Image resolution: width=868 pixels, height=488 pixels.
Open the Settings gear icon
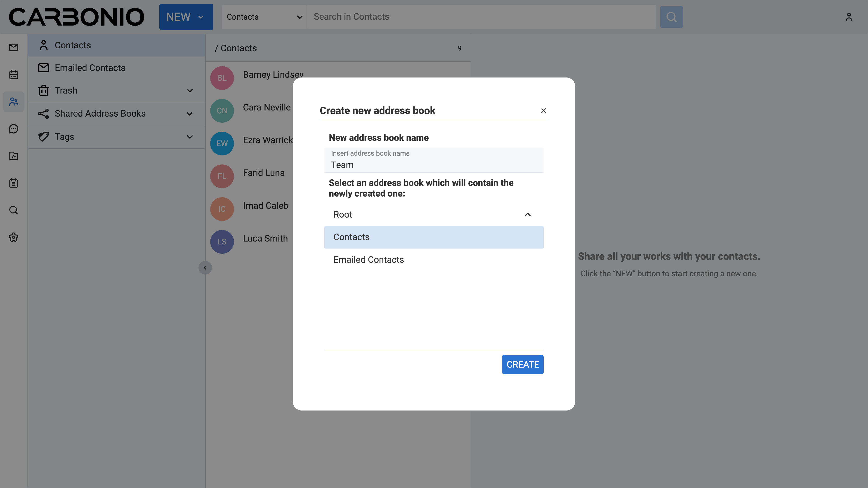pos(14,237)
